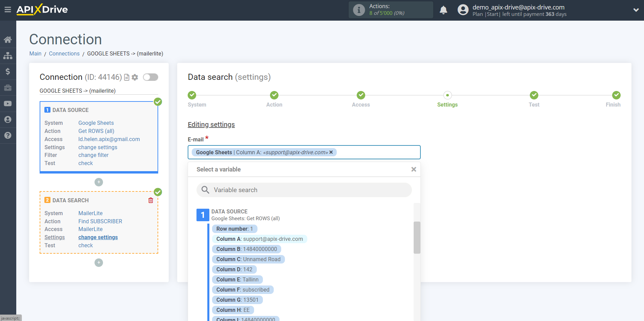Select Column D: 142 variable
644x321 pixels.
click(x=234, y=269)
